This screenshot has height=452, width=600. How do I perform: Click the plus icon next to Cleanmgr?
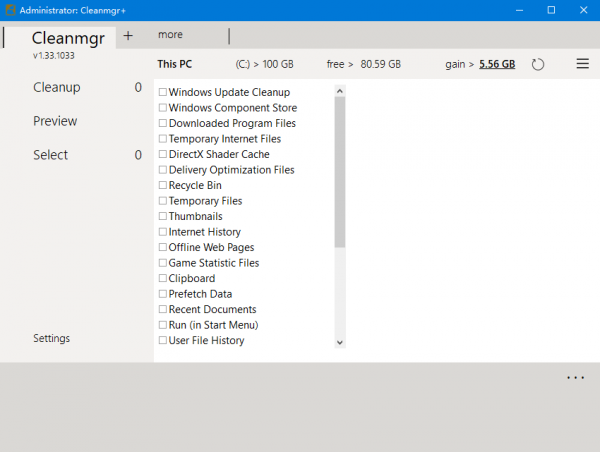(x=128, y=35)
